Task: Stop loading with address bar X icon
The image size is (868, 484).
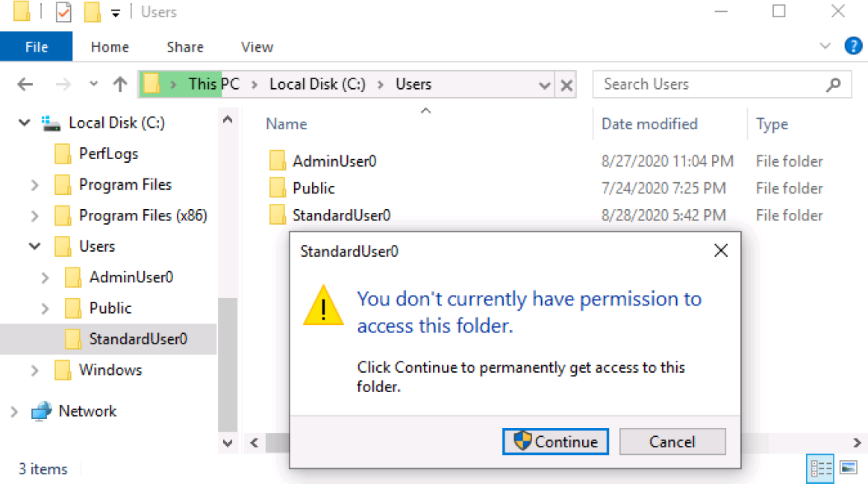Action: (566, 85)
